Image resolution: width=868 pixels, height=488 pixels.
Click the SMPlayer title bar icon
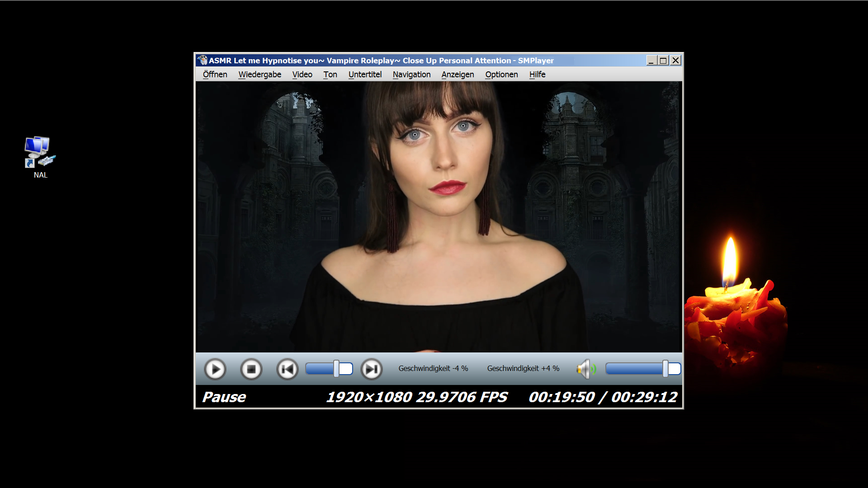pyautogui.click(x=202, y=60)
